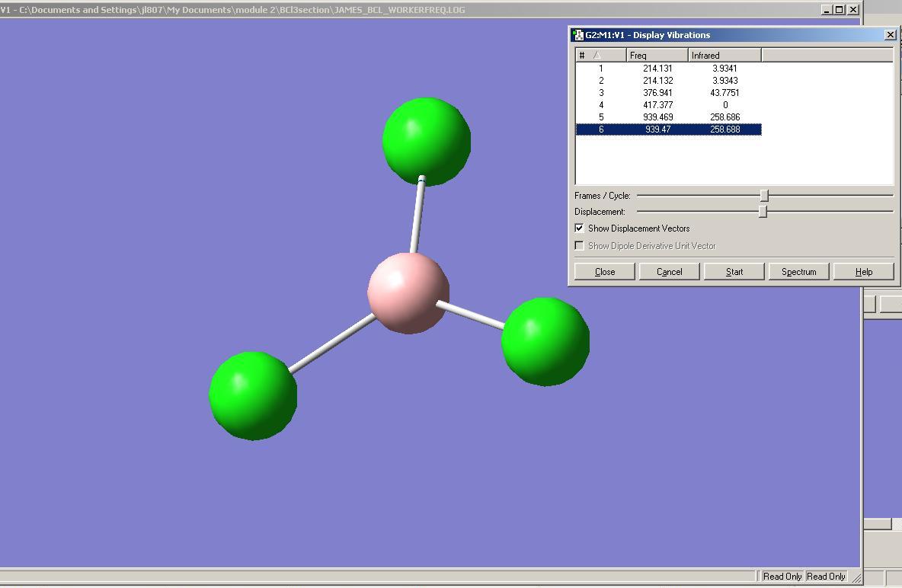Click infrared value 3.9341
The height and width of the screenshot is (588, 902).
coord(724,69)
